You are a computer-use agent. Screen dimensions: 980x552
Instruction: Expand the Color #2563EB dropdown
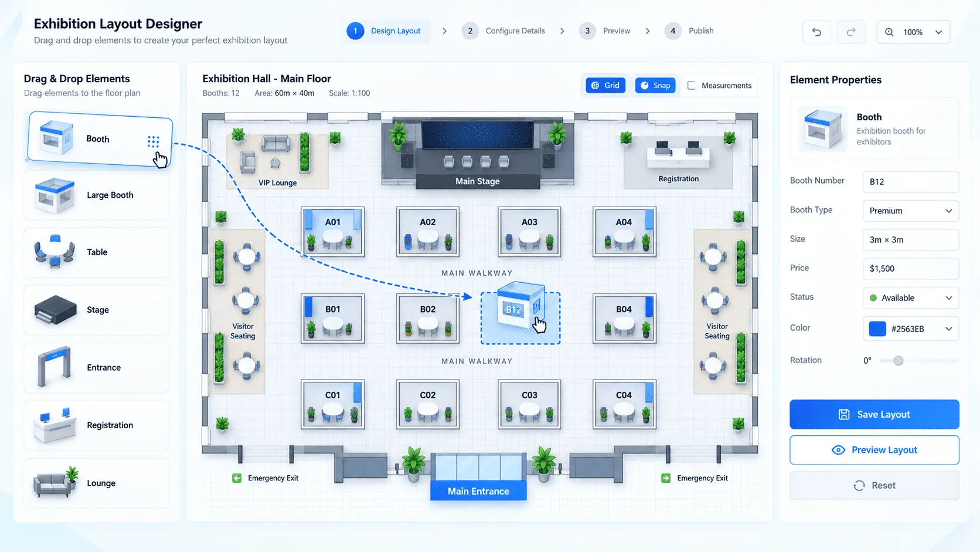(910, 329)
